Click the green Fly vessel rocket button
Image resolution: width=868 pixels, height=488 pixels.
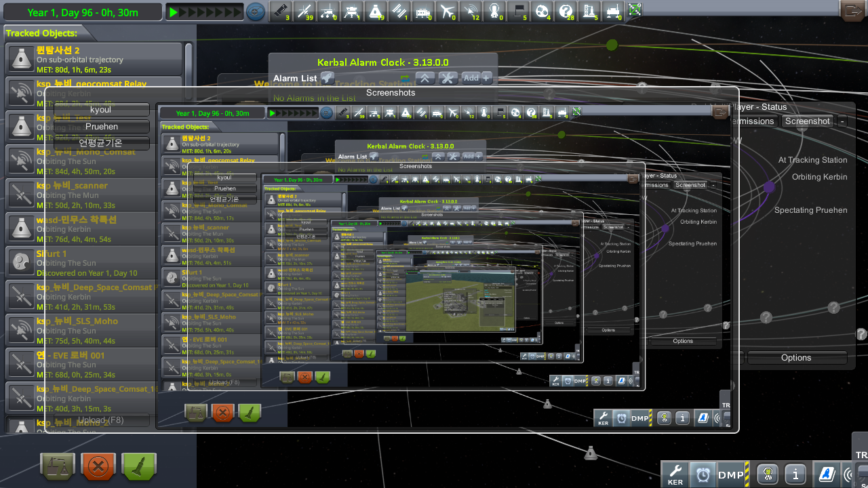[x=140, y=467]
